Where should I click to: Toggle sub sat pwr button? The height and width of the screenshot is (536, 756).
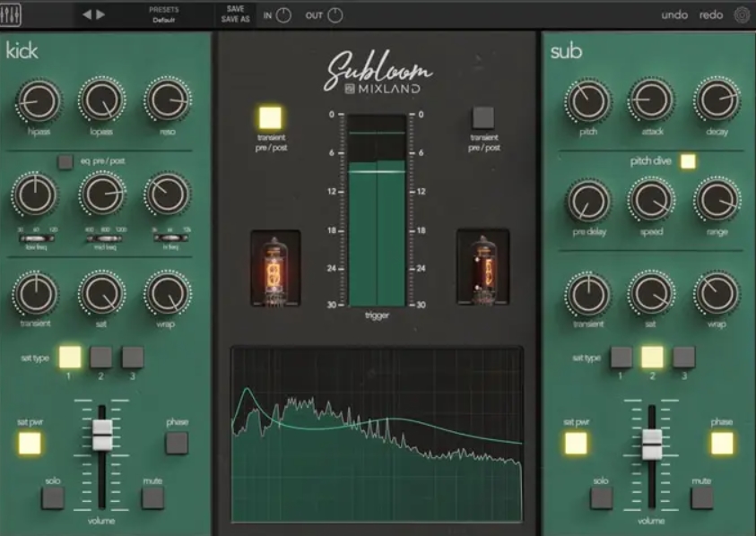(x=576, y=444)
